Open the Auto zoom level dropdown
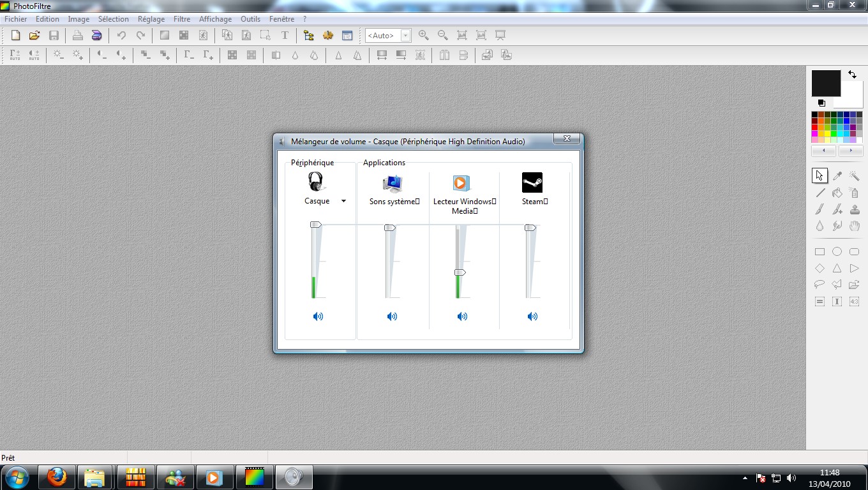This screenshot has height=490, width=868. [x=405, y=36]
